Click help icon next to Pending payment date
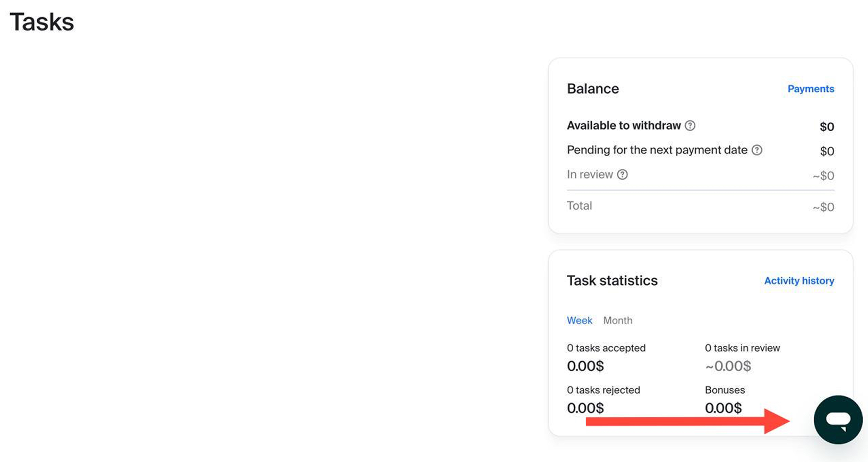The height and width of the screenshot is (462, 868). tap(757, 150)
